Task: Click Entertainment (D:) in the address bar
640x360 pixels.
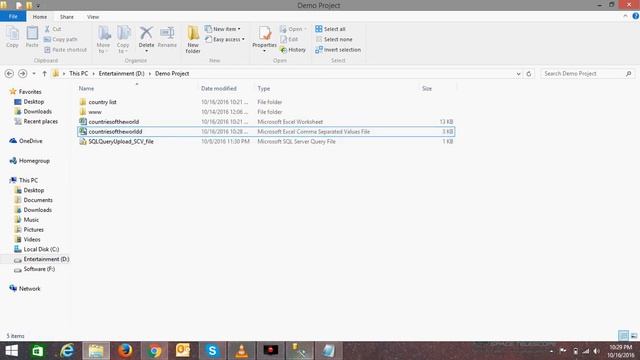Action: pos(122,73)
